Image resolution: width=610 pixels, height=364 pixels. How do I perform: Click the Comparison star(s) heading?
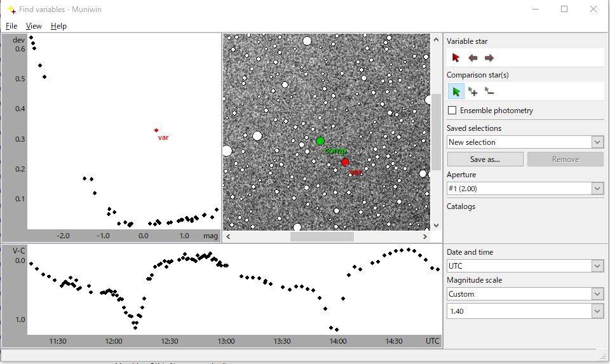click(x=478, y=75)
